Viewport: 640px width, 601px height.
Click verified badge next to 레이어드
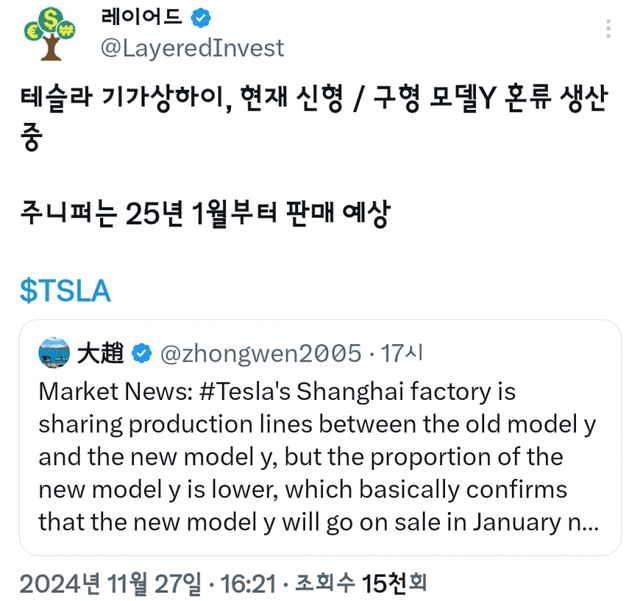(201, 16)
